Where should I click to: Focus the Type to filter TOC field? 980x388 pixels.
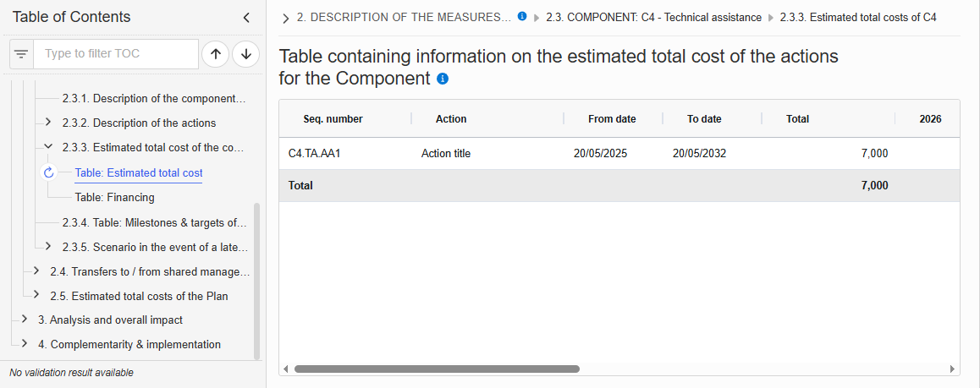[x=116, y=54]
